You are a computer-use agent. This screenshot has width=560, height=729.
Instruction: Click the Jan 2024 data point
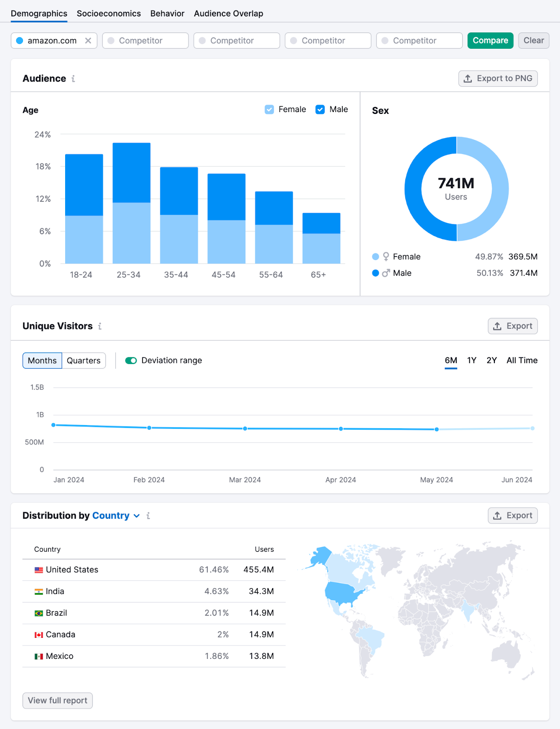point(54,425)
